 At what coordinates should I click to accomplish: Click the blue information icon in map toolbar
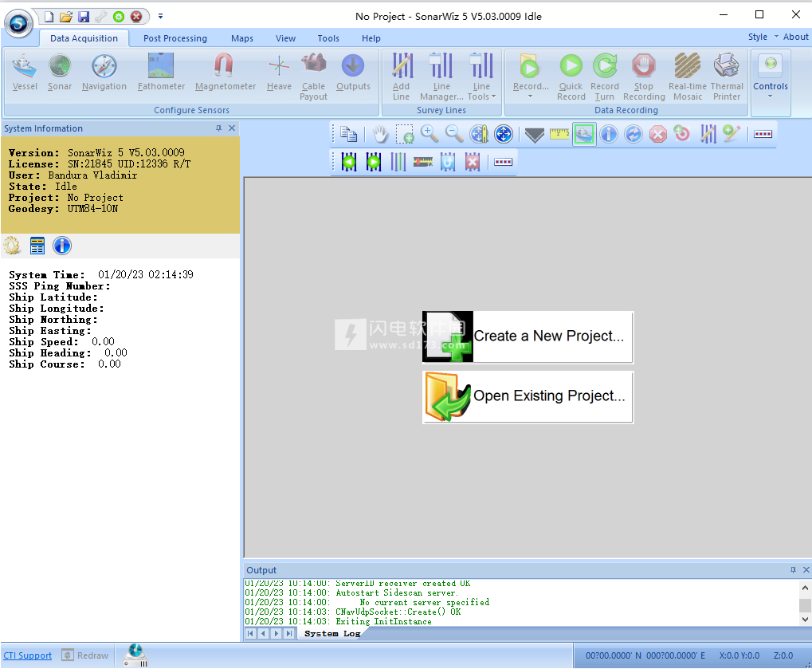tap(609, 134)
